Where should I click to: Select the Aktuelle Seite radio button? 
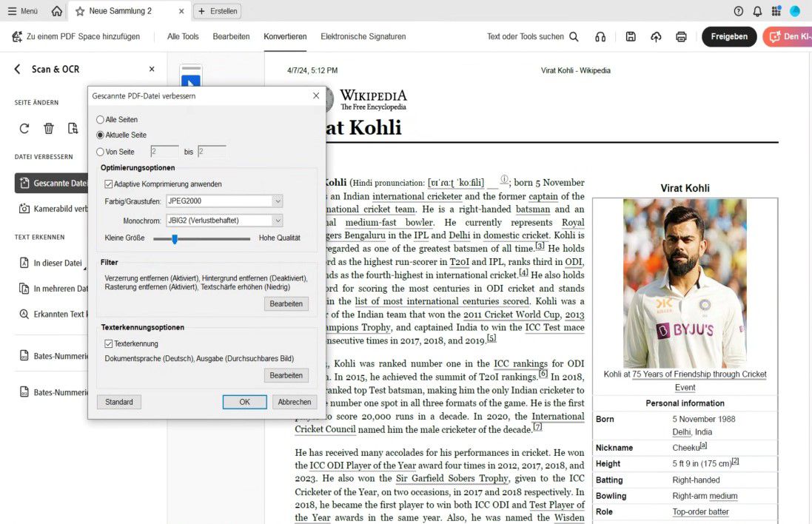point(98,134)
